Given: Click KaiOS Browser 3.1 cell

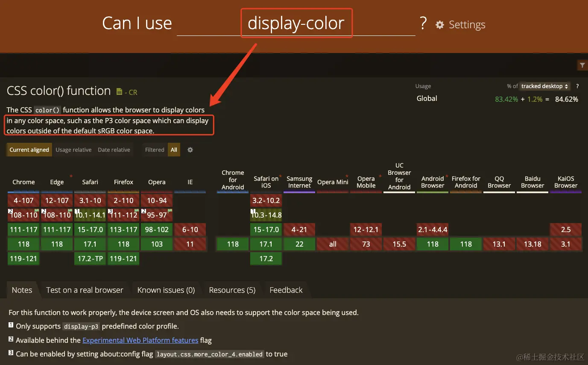Looking at the screenshot, I should pyautogui.click(x=566, y=244).
